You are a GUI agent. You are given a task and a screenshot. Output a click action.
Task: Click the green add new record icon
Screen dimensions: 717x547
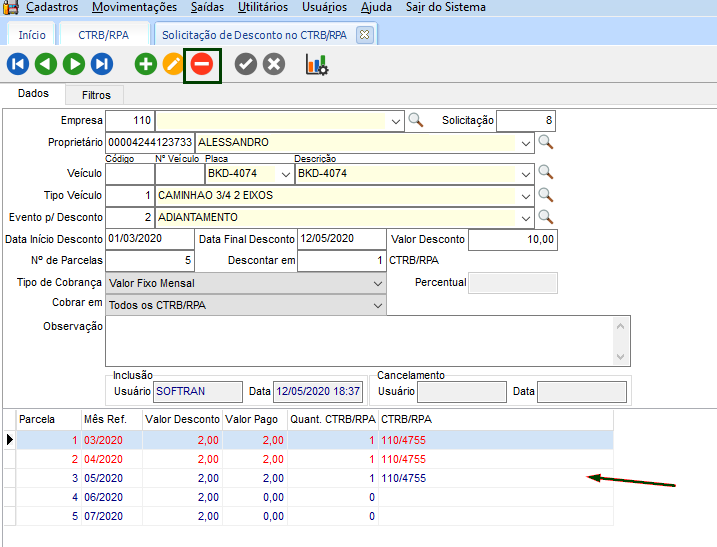point(146,65)
